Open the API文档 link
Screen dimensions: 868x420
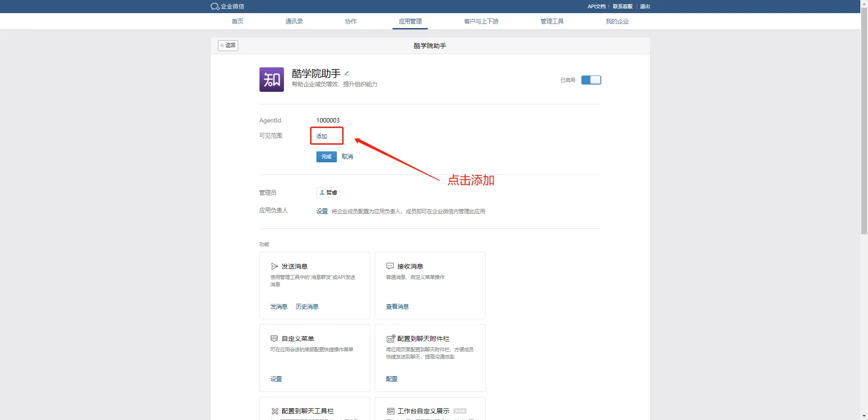(596, 6)
